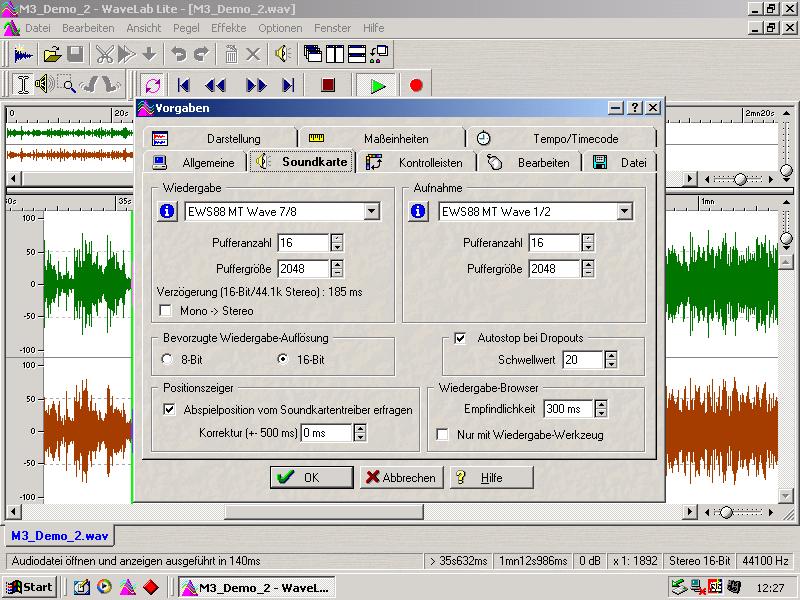Click the X icon next to trash can
Viewport: 800px width, 600px height.
(253, 54)
